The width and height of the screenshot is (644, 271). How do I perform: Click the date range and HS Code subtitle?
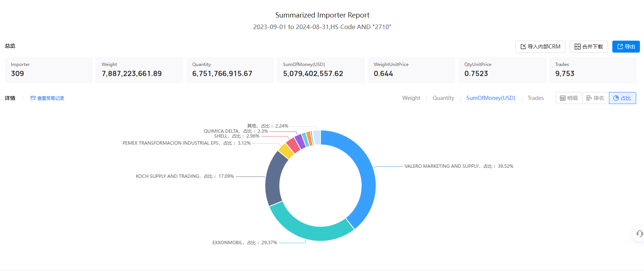[322, 27]
